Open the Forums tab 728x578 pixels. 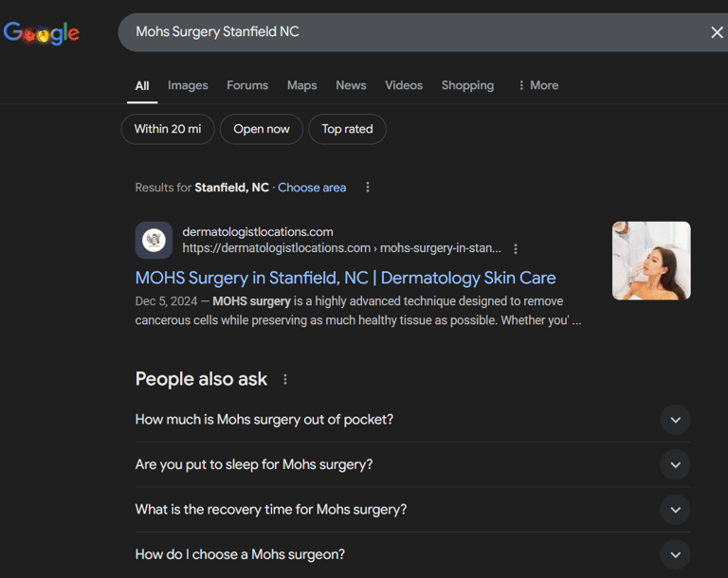click(247, 85)
